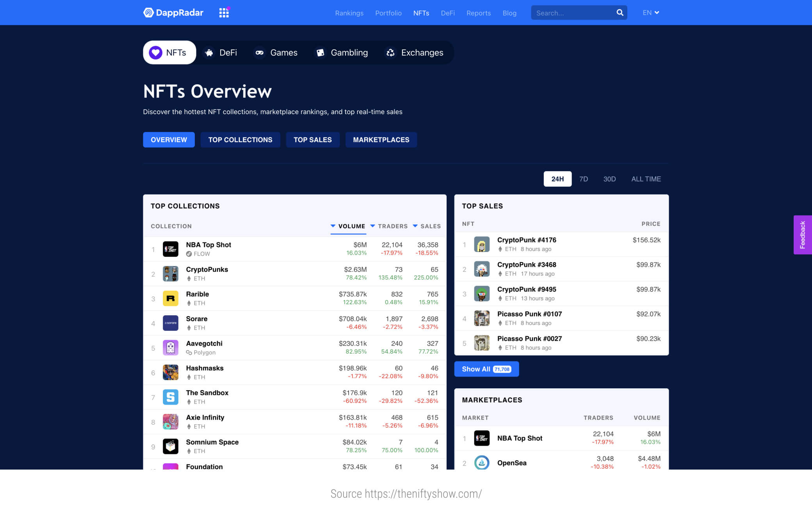Click the EN language selector
This screenshot has width=812, height=518.
650,13
